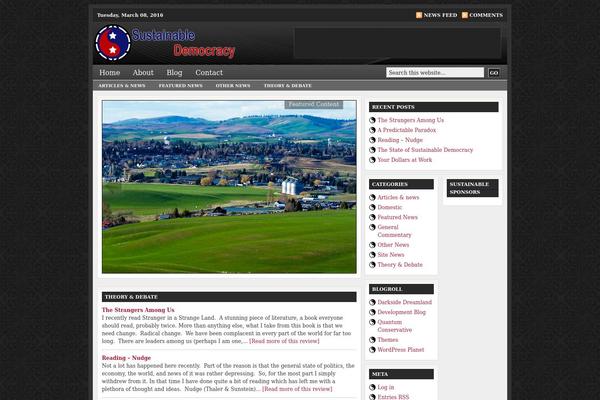
Task: Open the Home menu item
Action: pos(109,72)
